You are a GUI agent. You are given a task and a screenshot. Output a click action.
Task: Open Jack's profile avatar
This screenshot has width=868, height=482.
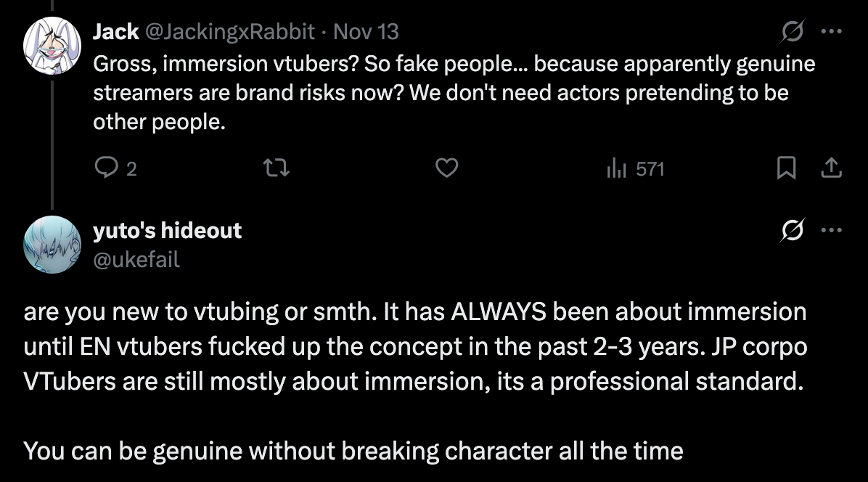(52, 44)
